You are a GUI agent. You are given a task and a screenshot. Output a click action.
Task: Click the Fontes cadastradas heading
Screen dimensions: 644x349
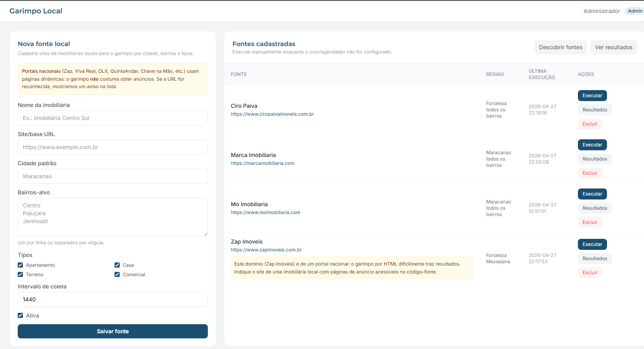click(264, 44)
